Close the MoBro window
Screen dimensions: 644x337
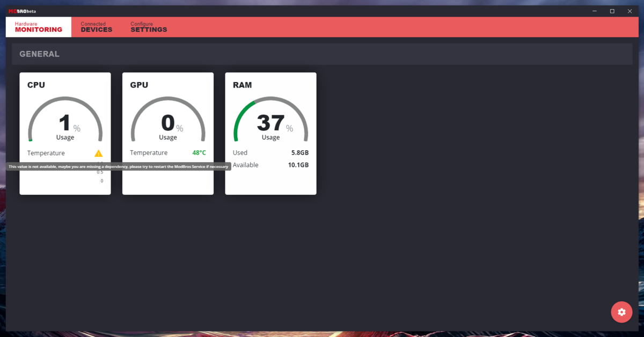[x=630, y=11]
